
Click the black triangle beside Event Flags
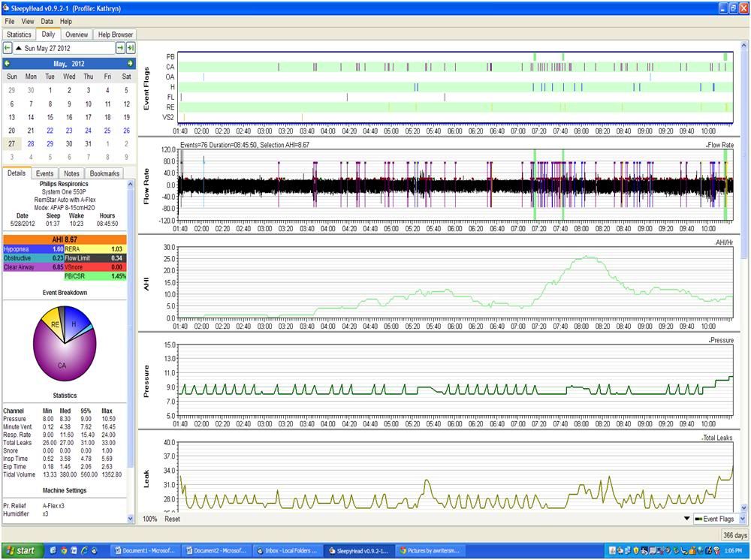click(686, 519)
